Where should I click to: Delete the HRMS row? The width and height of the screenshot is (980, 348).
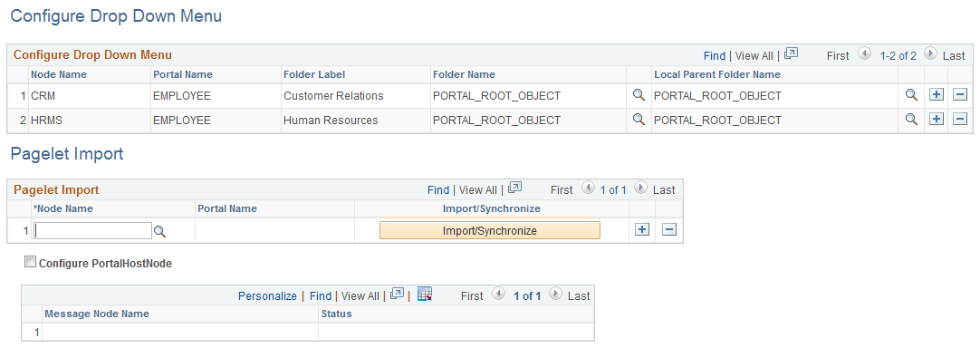pos(960,119)
